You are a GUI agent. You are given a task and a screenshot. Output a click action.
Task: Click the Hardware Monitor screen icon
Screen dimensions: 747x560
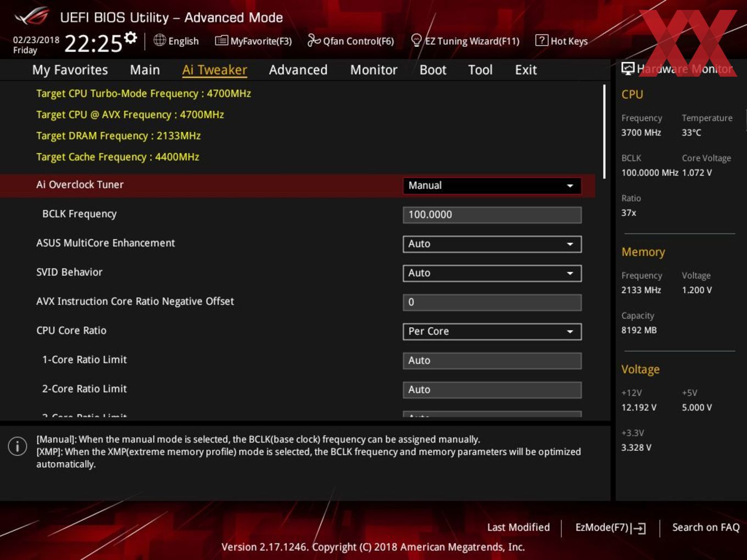pos(627,69)
